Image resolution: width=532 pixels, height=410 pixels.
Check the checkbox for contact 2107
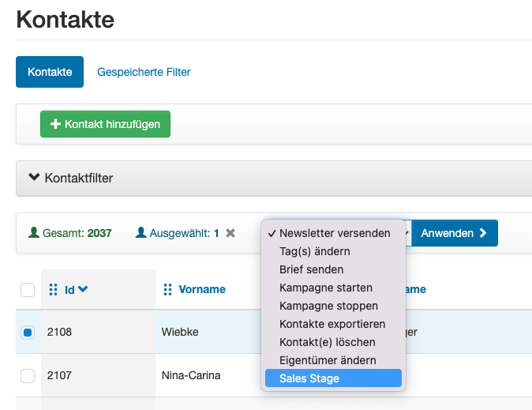[28, 376]
